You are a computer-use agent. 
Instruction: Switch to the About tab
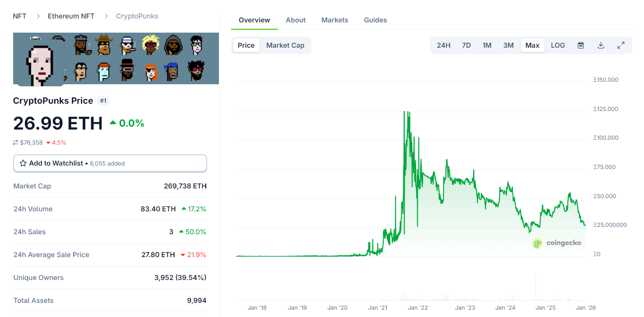pyautogui.click(x=295, y=20)
